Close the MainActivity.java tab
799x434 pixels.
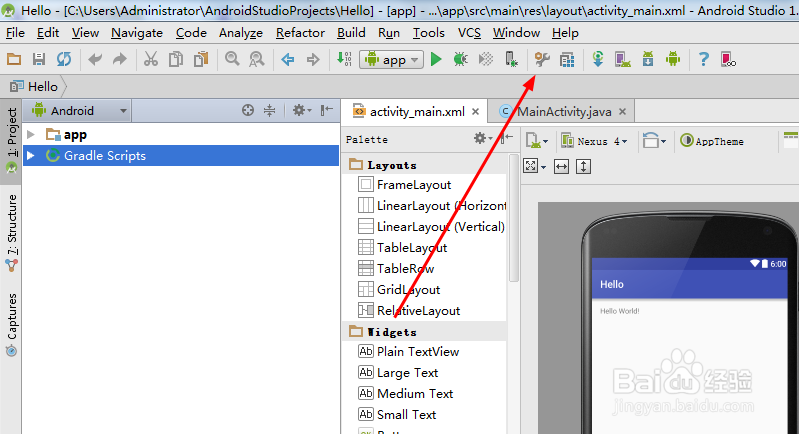(622, 112)
